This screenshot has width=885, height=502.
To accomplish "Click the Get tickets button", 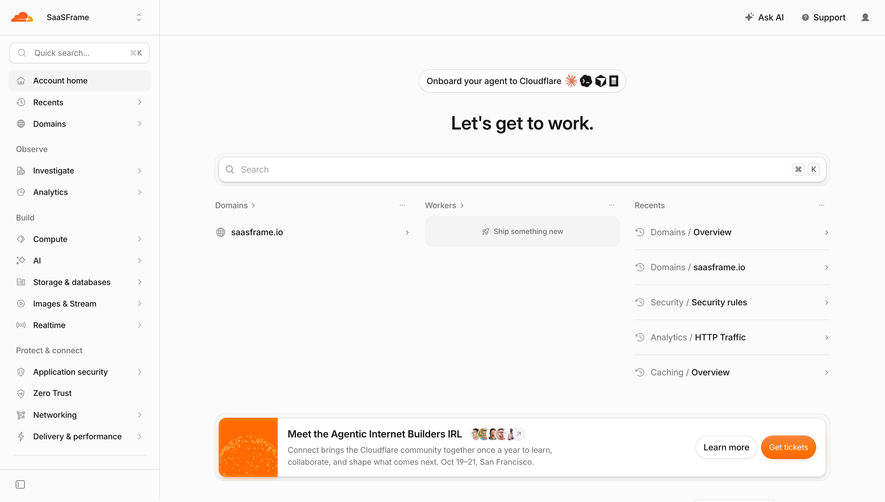I will [x=788, y=447].
